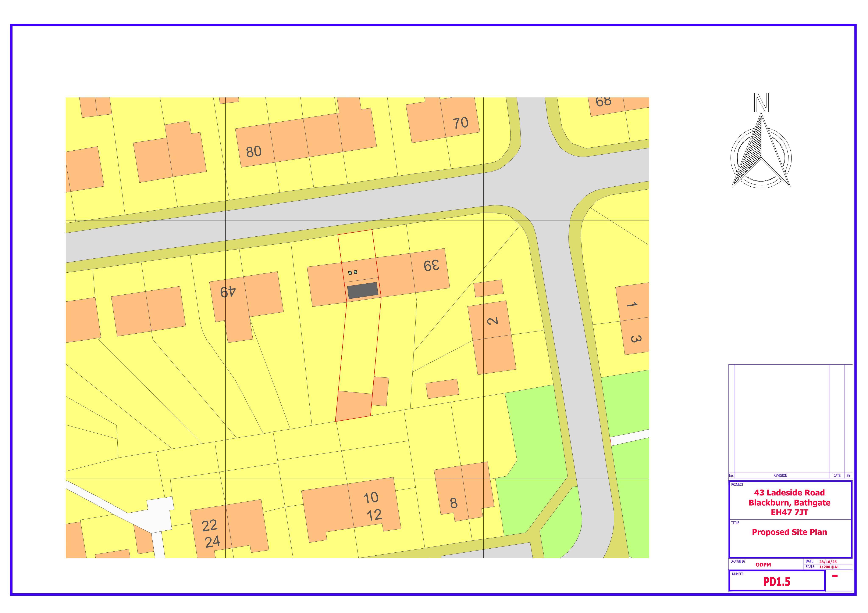
Task: Click the upside-down house number "49"
Action: [x=228, y=291]
